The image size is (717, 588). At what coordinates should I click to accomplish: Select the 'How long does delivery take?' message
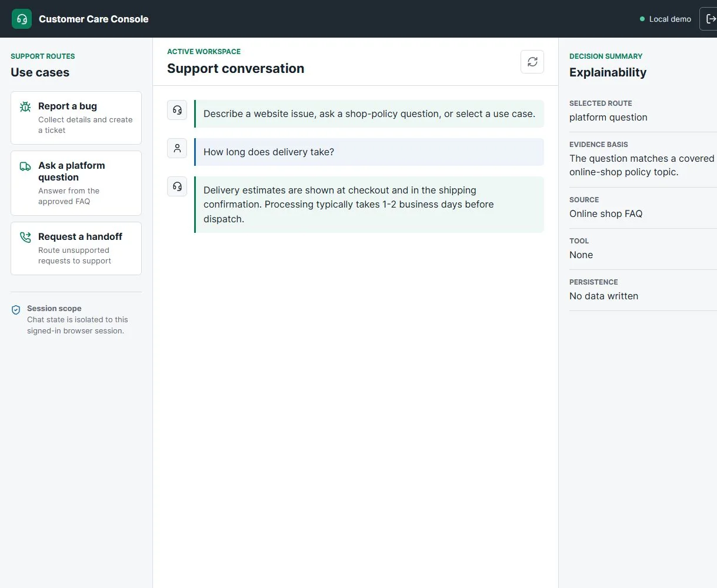369,152
